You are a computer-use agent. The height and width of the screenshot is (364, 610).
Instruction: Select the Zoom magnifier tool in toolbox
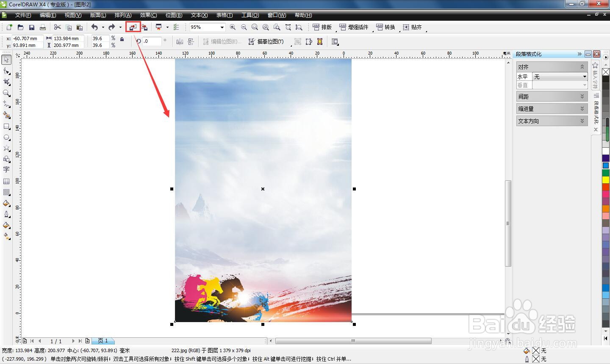6,93
